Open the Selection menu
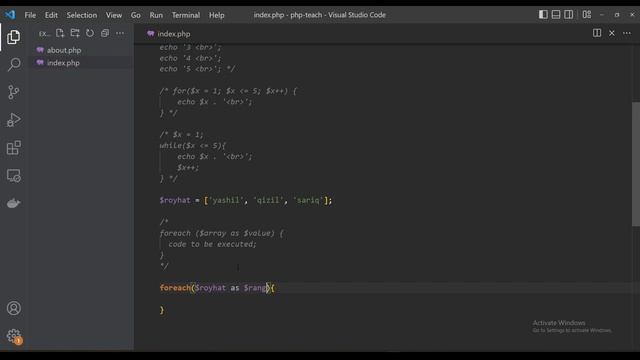This screenshot has width=640, height=360. 82,15
